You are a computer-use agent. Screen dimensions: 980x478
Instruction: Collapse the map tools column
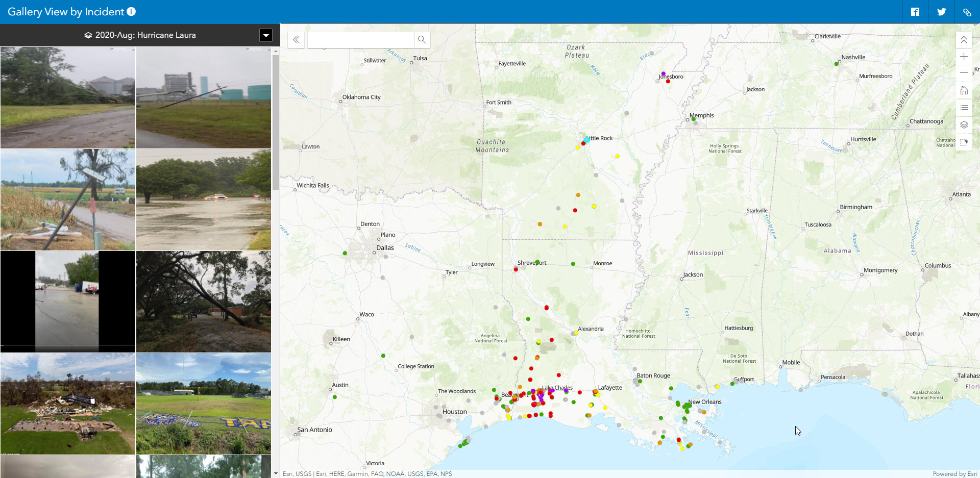(964, 40)
